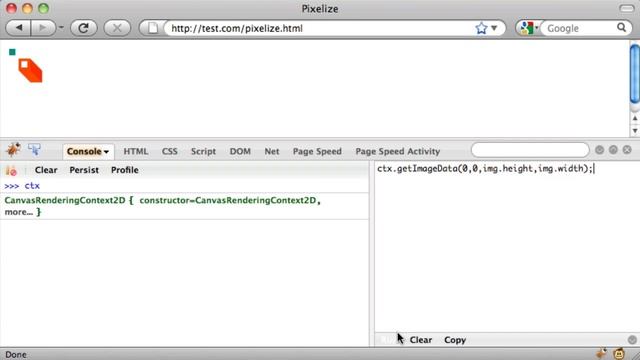Collapse the multi-line command editor

632,340
